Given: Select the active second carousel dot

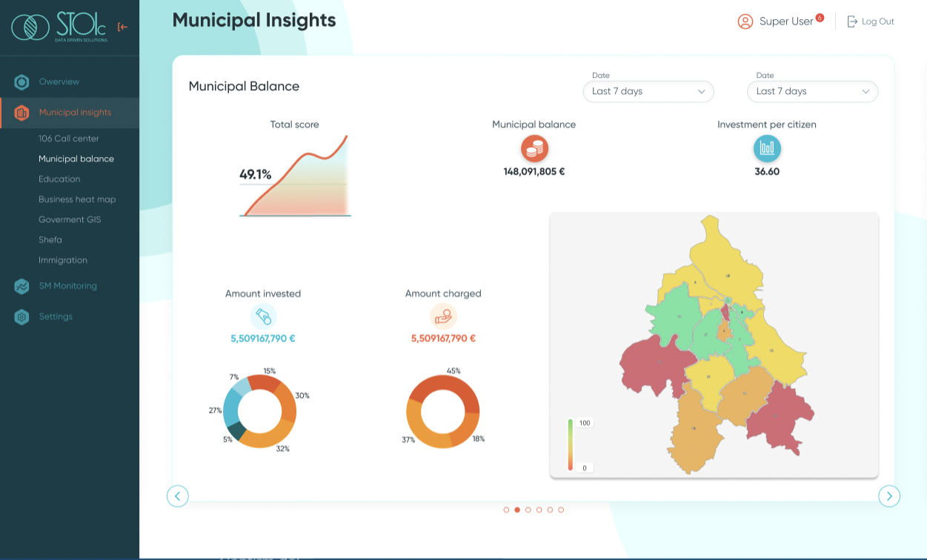Looking at the screenshot, I should pyautogui.click(x=517, y=510).
